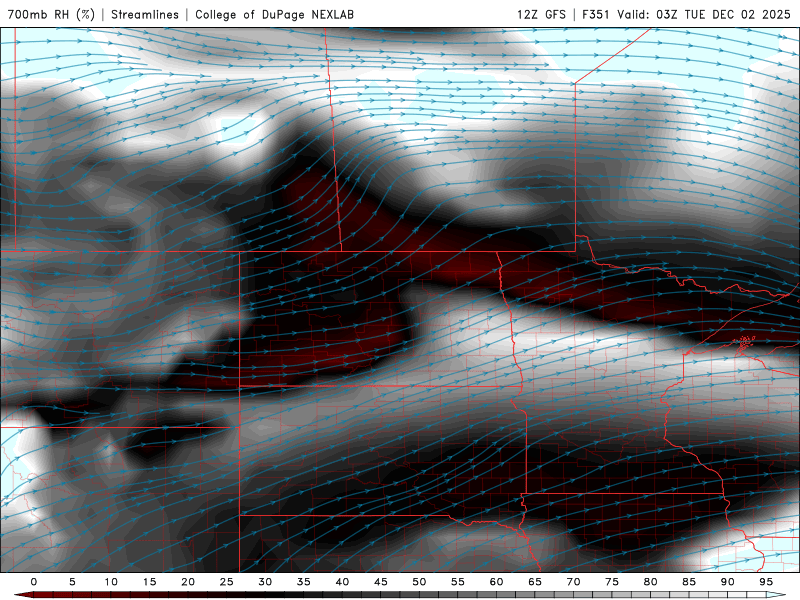This screenshot has width=800, height=600.
Task: Select the "Streamlines" header label
Action: pos(145,14)
